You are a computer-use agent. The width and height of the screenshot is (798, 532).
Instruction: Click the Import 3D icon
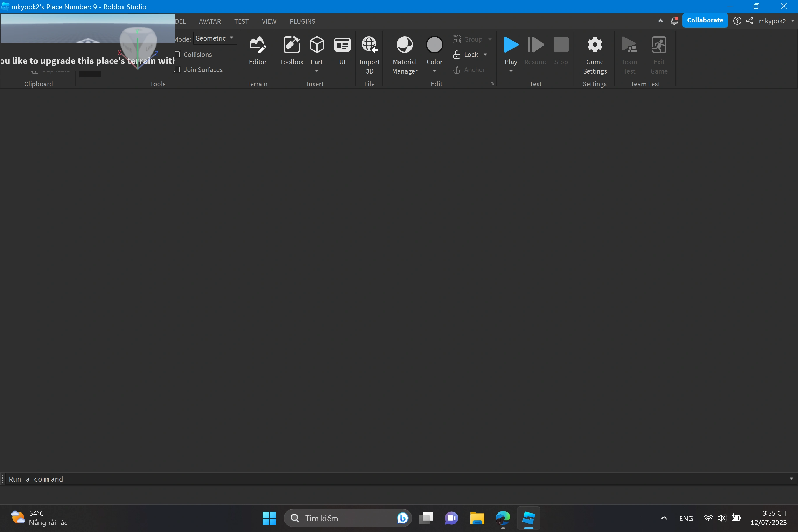[x=369, y=45]
